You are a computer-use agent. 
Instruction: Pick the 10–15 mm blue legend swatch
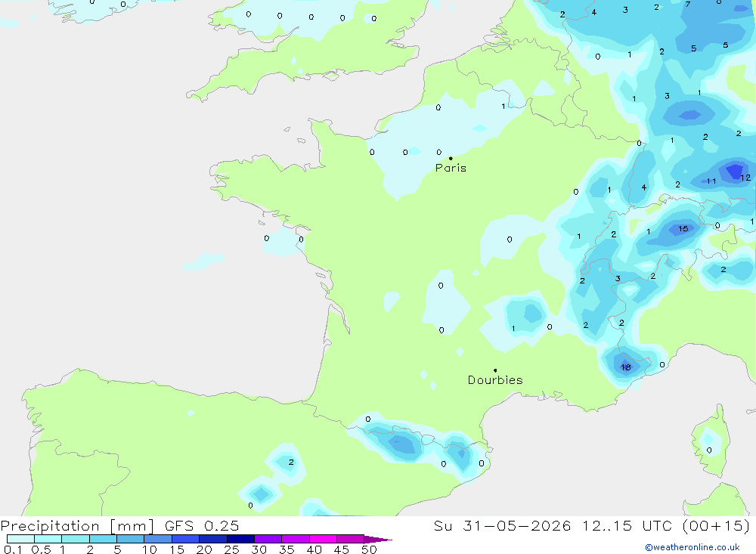click(x=158, y=539)
